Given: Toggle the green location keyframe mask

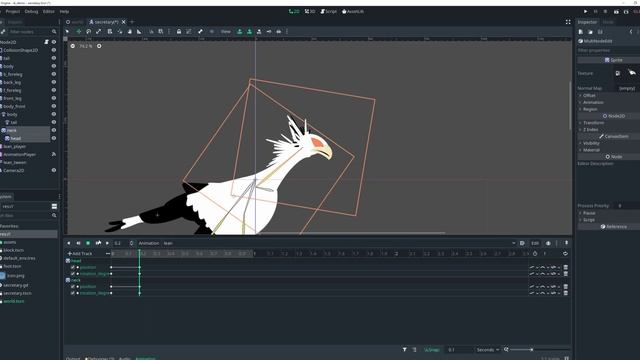Looking at the screenshot, I should pos(240,31).
